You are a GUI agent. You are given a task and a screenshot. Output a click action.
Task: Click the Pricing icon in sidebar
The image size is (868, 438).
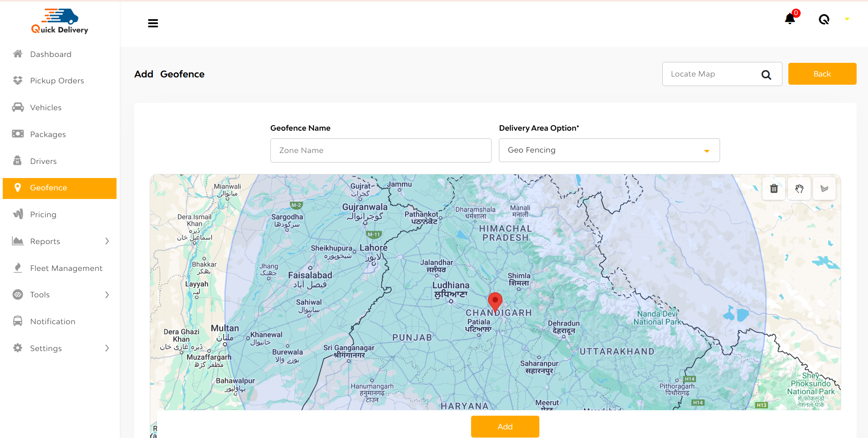pos(18,214)
